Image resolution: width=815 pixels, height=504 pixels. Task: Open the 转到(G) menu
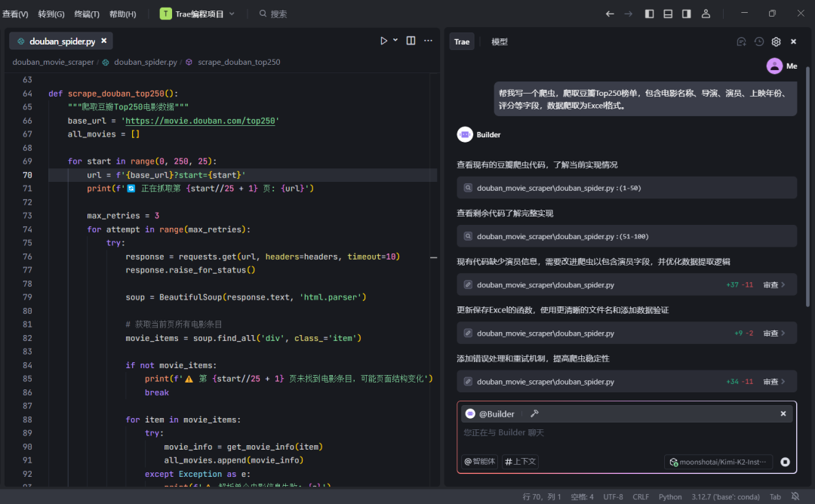[x=51, y=14]
